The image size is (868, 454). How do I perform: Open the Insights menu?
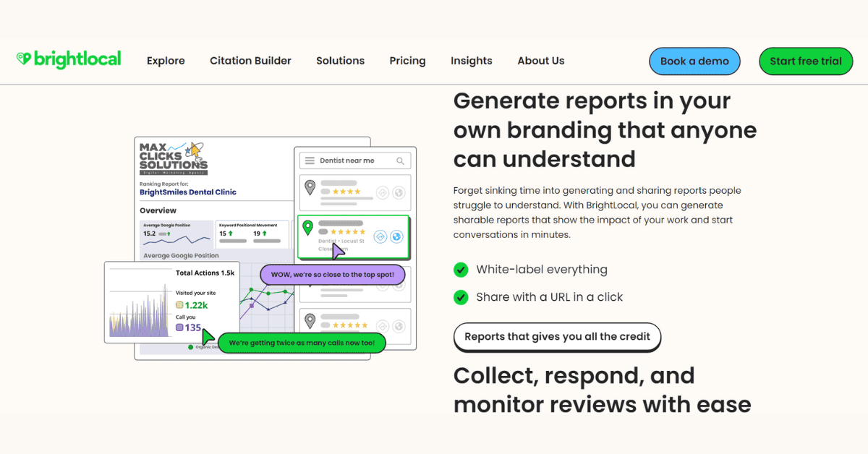(471, 61)
